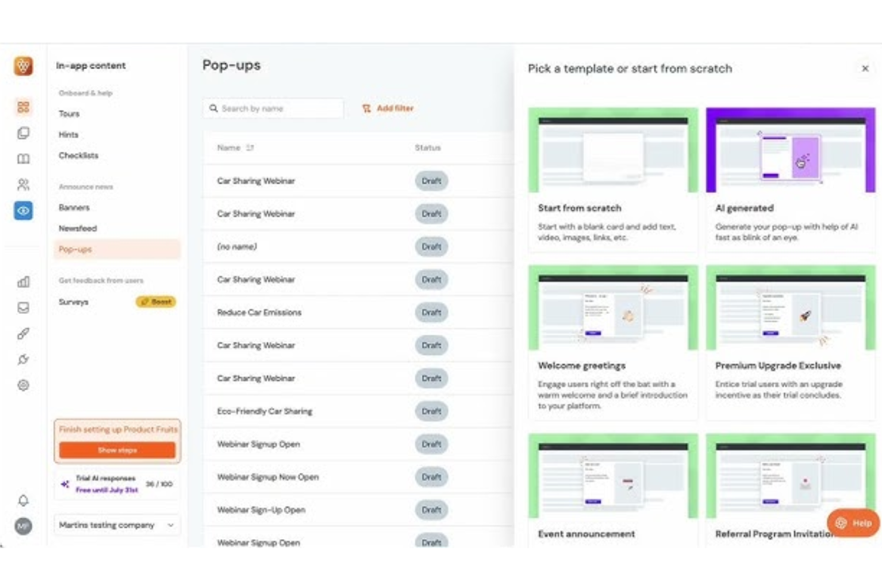The height and width of the screenshot is (588, 882).
Task: Open the knowledge base book icon
Action: tap(23, 158)
